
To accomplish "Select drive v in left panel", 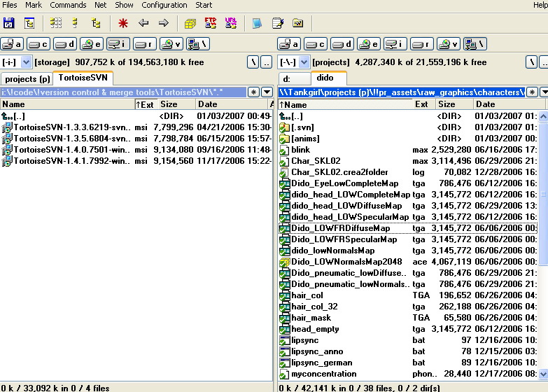I will [x=171, y=44].
